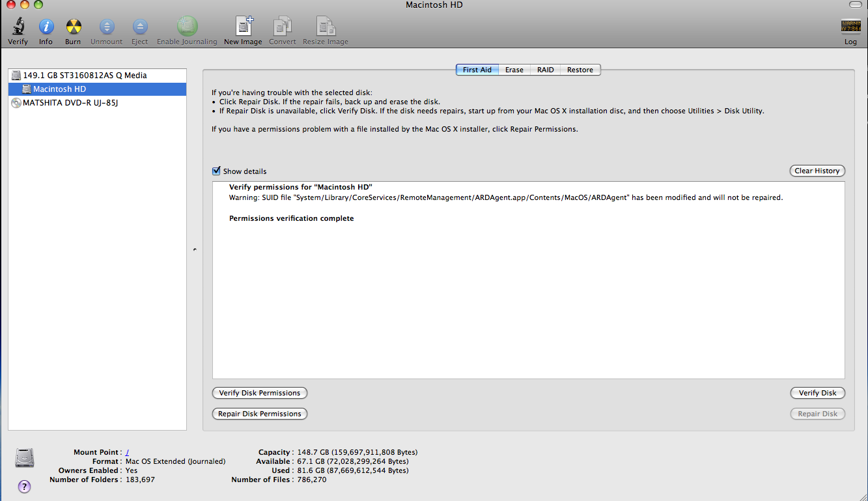The height and width of the screenshot is (501, 868).
Task: Click Repair Disk Permissions button
Action: point(260,414)
